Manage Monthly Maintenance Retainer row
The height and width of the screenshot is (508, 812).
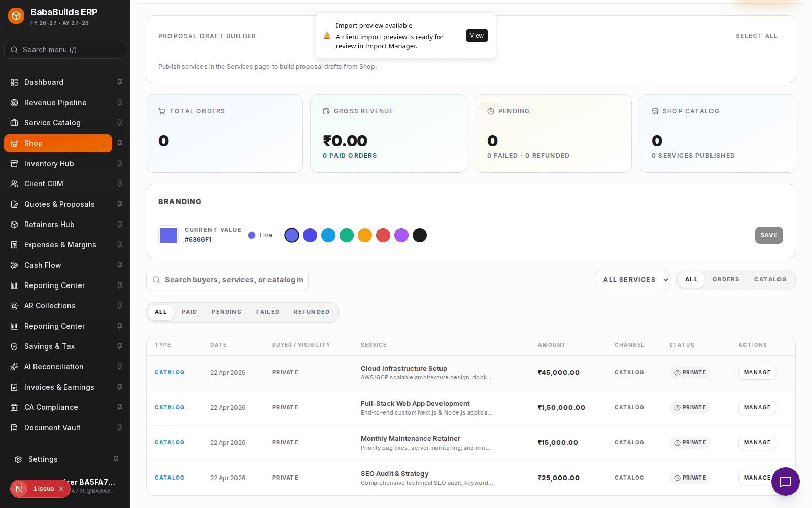757,443
